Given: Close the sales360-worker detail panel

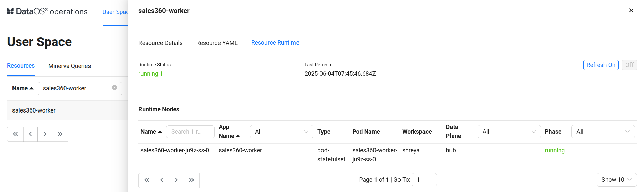Looking at the screenshot, I should 631,10.
